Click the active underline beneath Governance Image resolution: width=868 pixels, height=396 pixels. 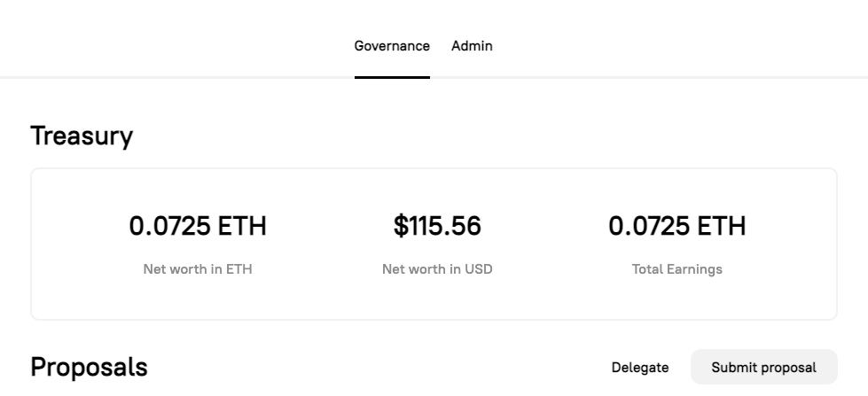click(x=392, y=77)
